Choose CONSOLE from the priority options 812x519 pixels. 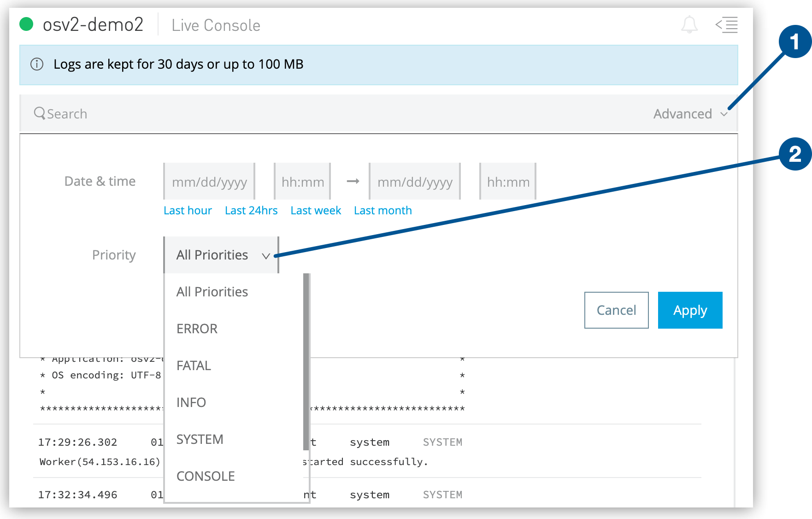click(206, 476)
